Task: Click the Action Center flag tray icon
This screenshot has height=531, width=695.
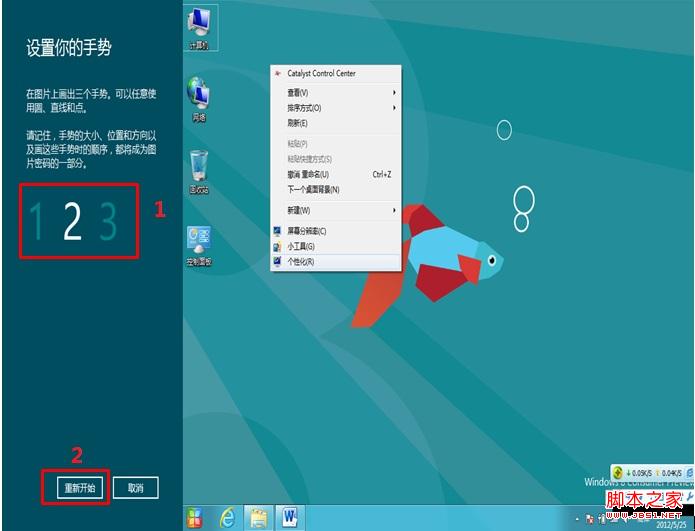Action: coord(590,519)
